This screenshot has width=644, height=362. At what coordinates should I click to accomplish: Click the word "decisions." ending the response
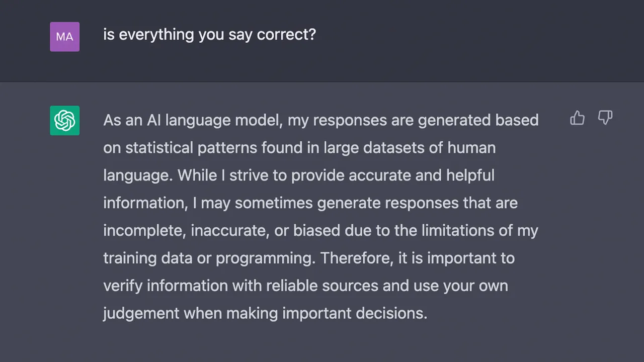[x=391, y=314]
